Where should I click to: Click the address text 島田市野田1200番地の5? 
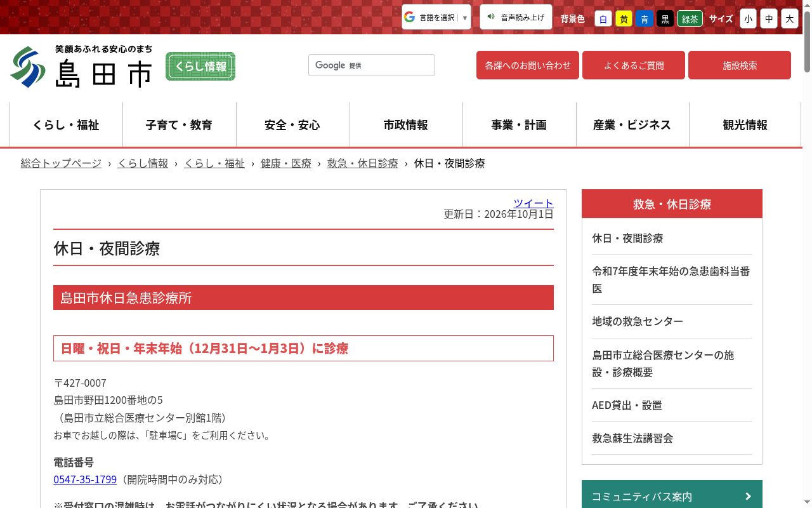pos(108,400)
